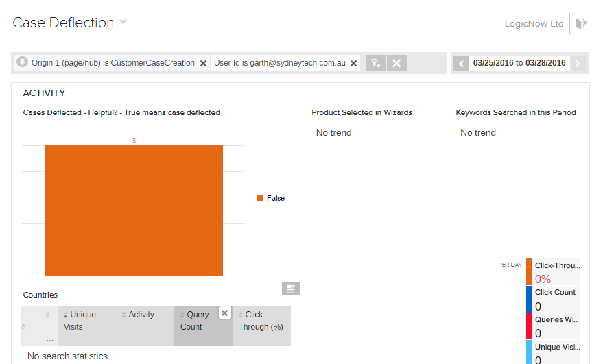The image size is (592, 364).
Task: Remove the Query Count column
Action: tap(224, 313)
